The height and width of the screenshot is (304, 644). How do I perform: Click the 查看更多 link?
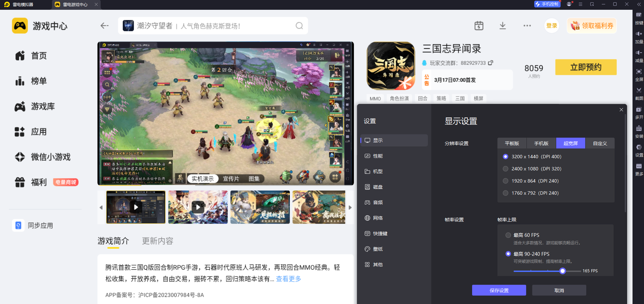point(289,279)
